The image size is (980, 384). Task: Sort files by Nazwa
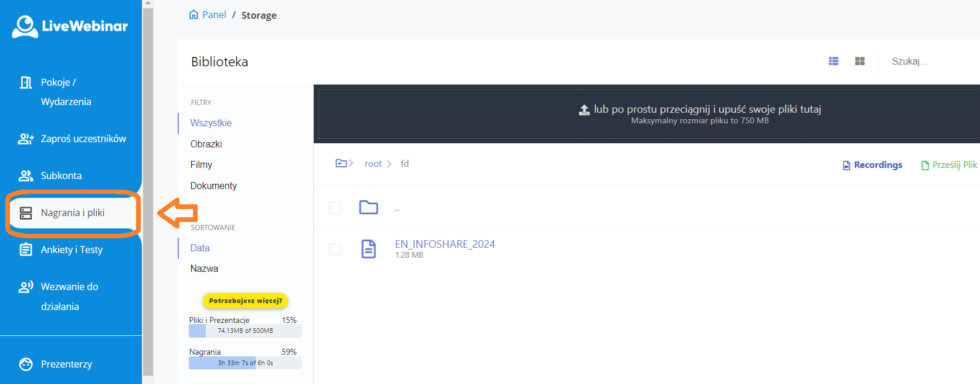pyautogui.click(x=204, y=268)
